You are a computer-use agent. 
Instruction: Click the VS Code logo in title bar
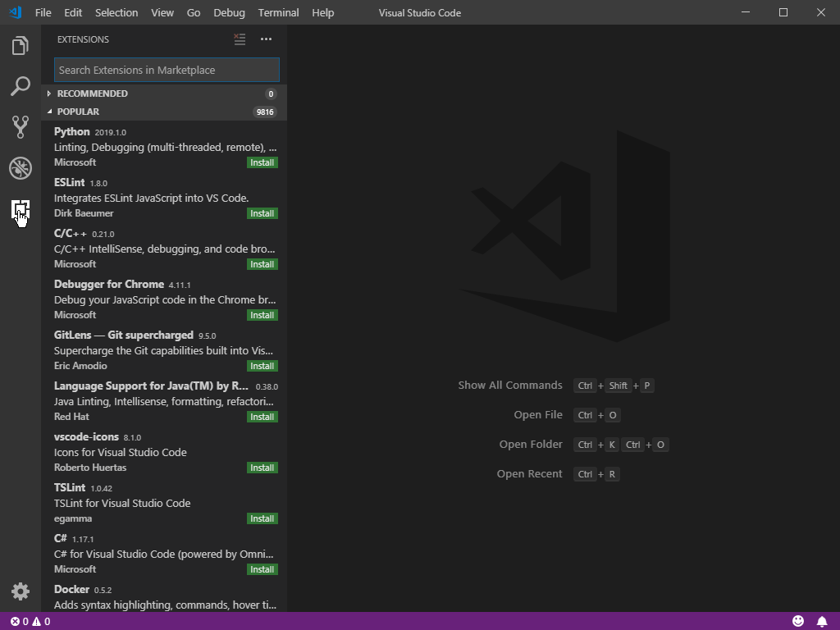pyautogui.click(x=16, y=12)
